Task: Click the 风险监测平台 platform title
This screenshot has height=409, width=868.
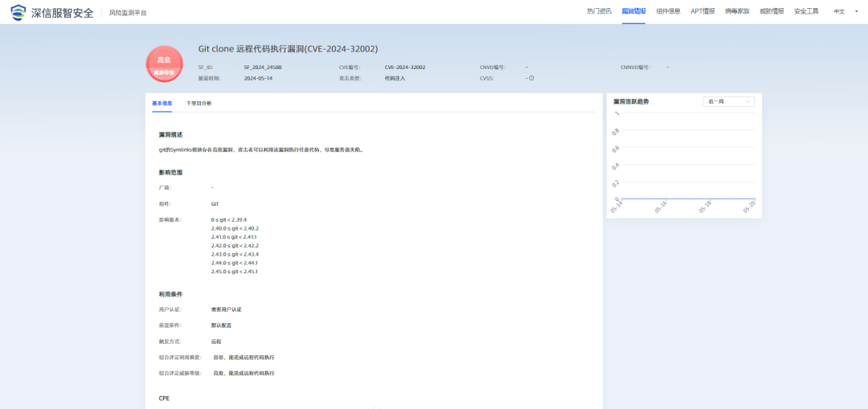Action: (x=128, y=12)
